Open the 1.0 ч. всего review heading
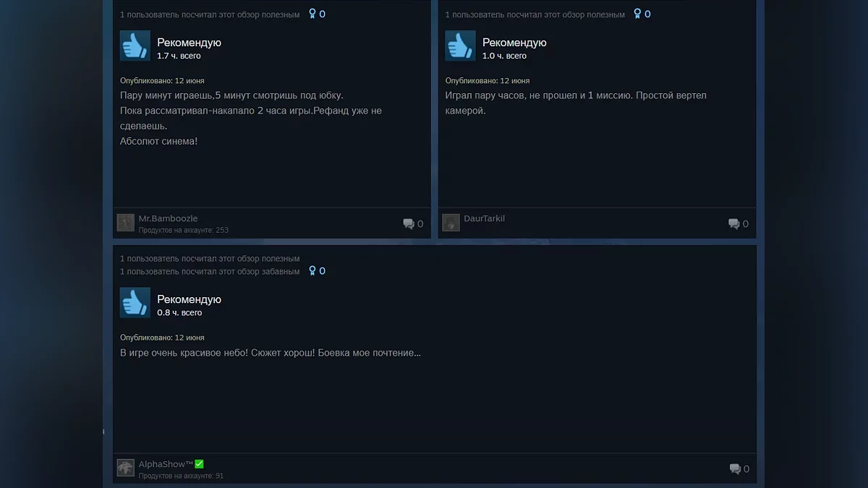The width and height of the screenshot is (868, 488). (x=514, y=48)
